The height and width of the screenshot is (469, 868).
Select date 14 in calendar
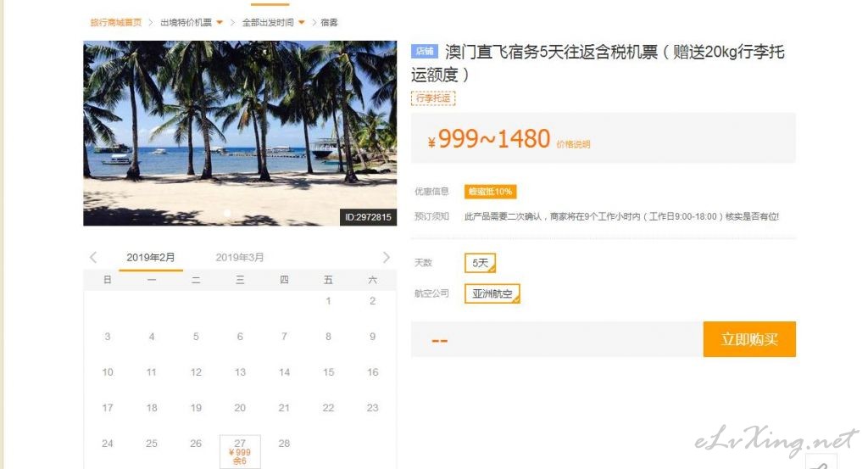[x=284, y=372]
